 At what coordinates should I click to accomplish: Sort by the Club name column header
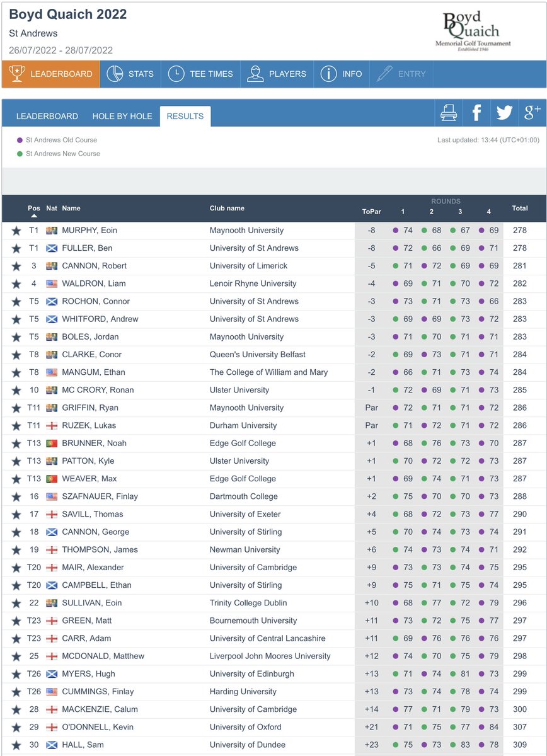[x=227, y=208]
